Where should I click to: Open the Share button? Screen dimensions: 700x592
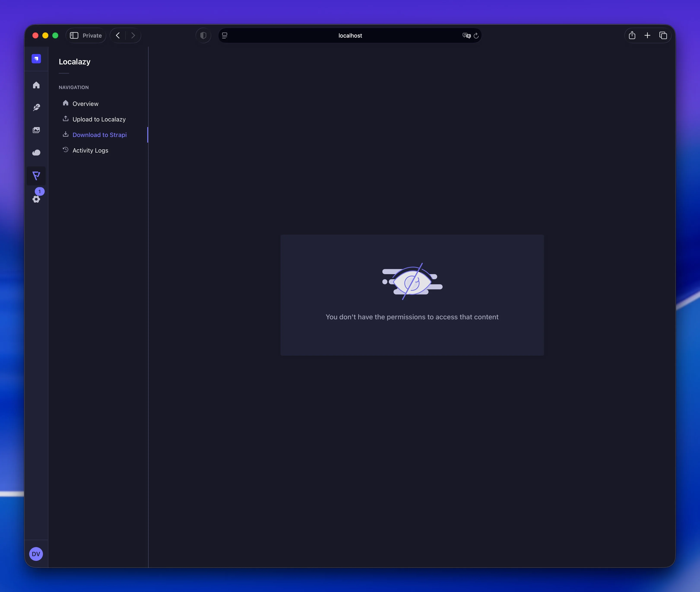632,36
